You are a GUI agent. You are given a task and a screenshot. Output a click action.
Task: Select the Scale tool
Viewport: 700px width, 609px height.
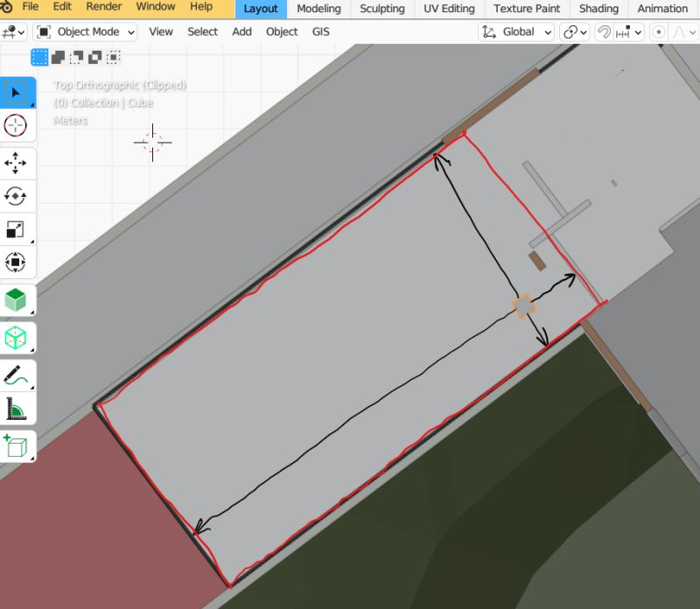16,229
